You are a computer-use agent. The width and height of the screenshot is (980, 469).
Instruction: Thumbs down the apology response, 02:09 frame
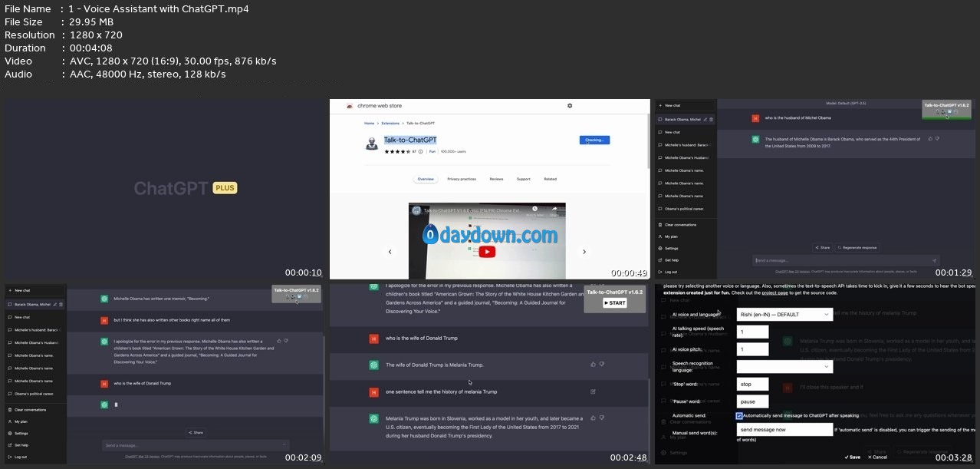click(284, 340)
